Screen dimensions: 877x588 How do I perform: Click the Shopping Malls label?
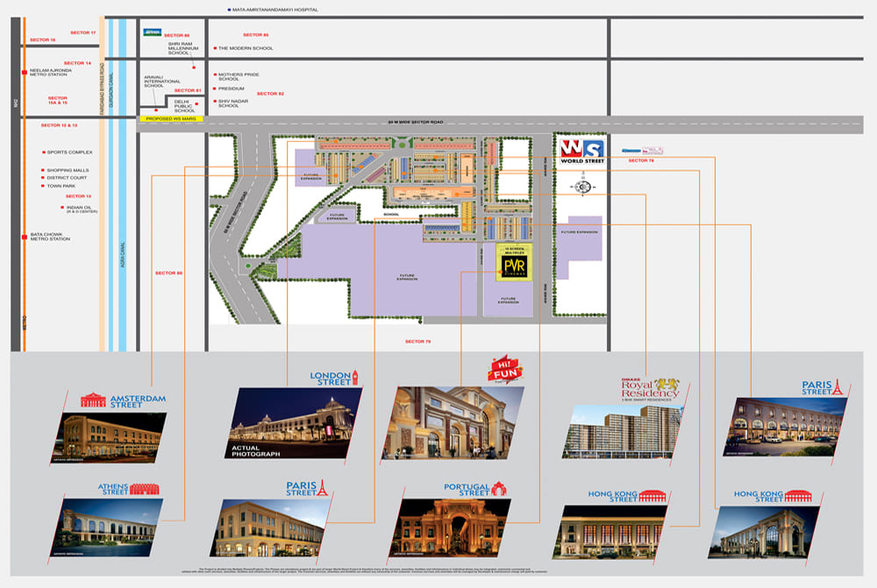tap(68, 170)
